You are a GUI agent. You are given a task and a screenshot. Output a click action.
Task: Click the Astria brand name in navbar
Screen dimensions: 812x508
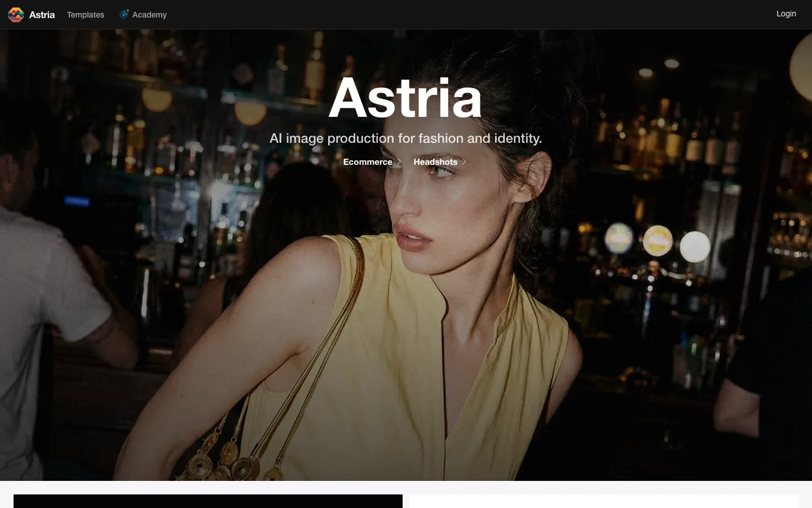pyautogui.click(x=42, y=15)
